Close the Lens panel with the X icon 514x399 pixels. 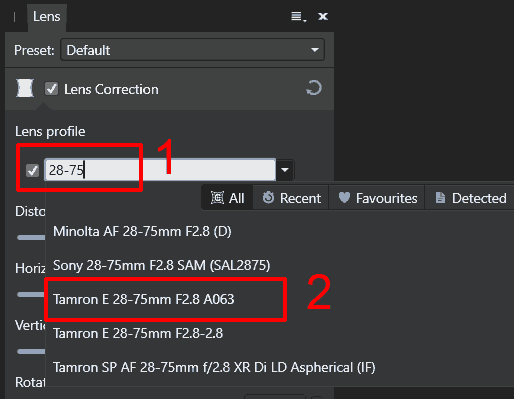(x=323, y=16)
